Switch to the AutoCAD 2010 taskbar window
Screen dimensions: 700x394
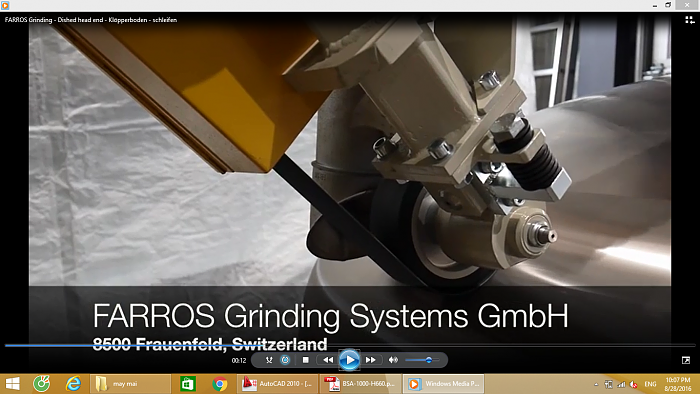(x=277, y=384)
